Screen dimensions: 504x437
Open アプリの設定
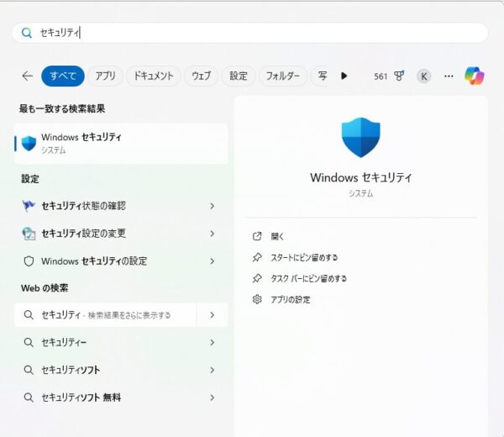point(291,300)
